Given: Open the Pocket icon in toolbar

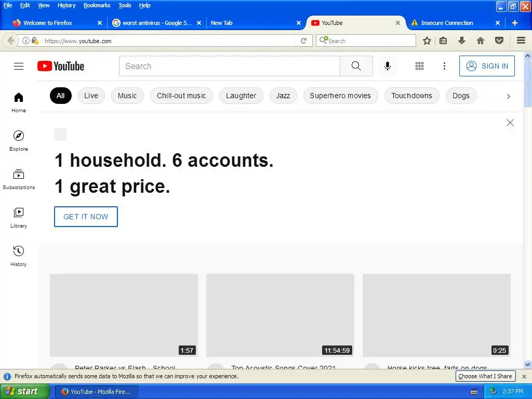Looking at the screenshot, I should (x=499, y=41).
